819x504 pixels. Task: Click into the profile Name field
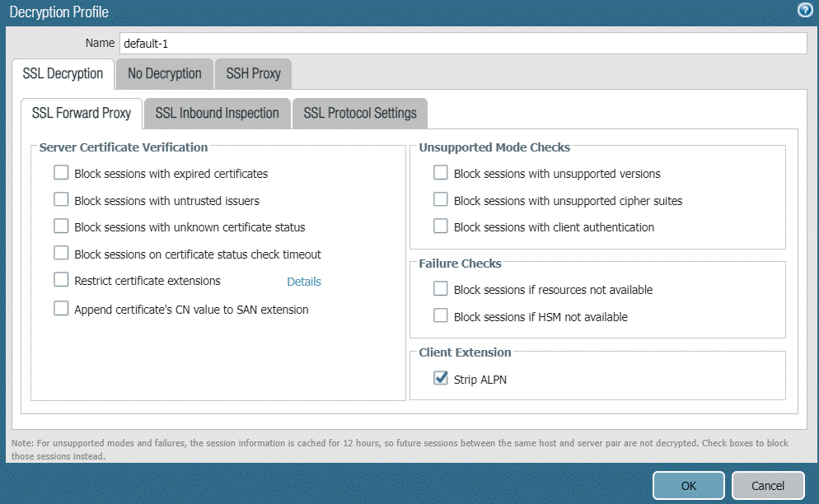click(x=461, y=43)
